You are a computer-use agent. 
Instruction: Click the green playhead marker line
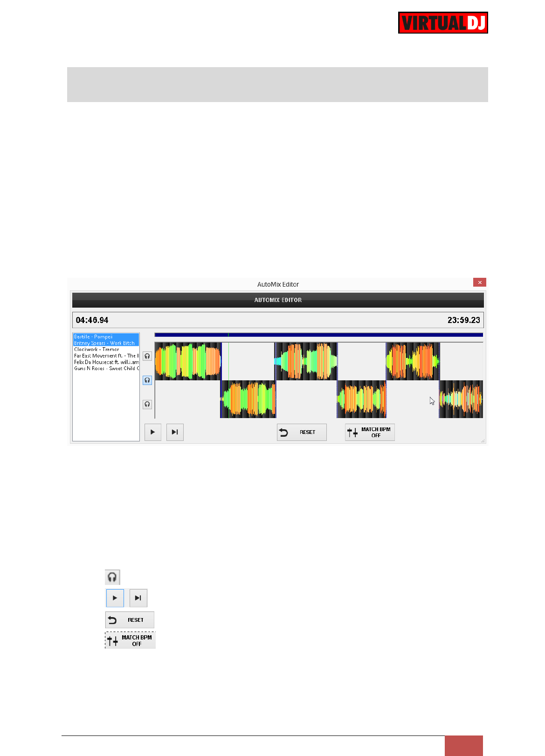click(x=228, y=361)
